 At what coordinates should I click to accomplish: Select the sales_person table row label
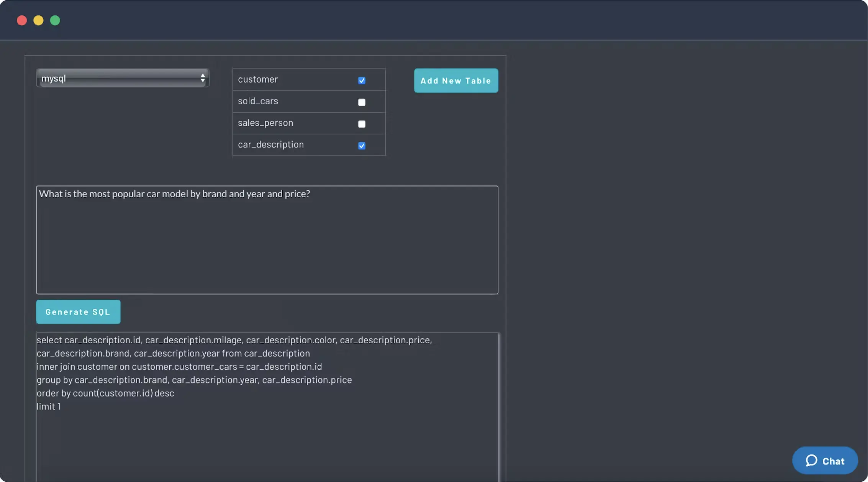(265, 123)
